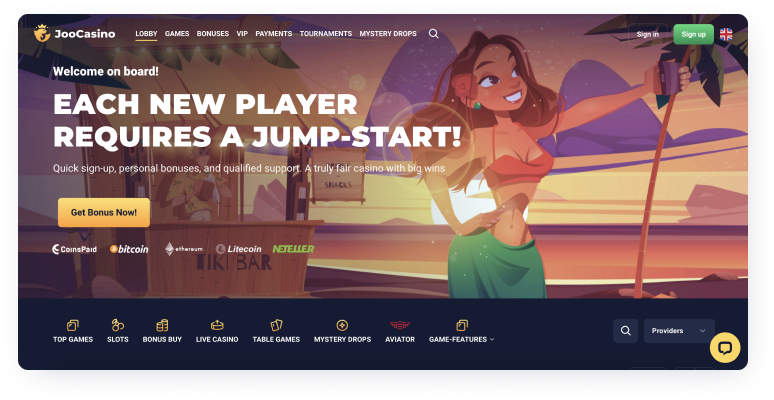Click the 'Welcome on board!' text
Screen dimensions: 774x400
(x=106, y=72)
